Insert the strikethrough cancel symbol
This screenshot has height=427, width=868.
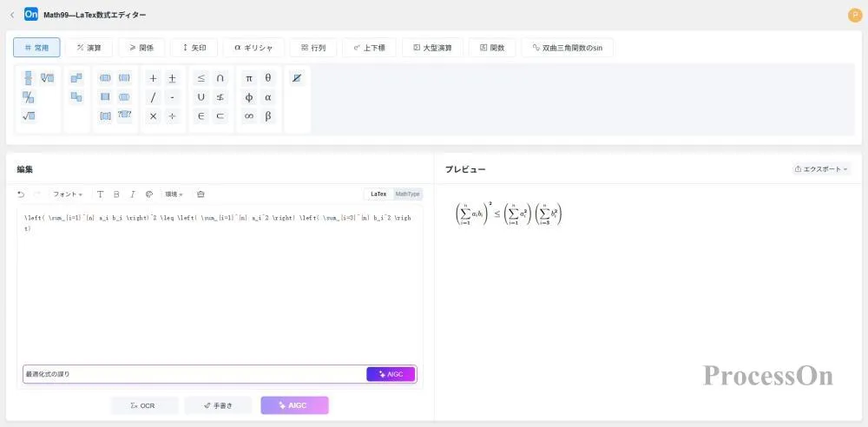297,79
